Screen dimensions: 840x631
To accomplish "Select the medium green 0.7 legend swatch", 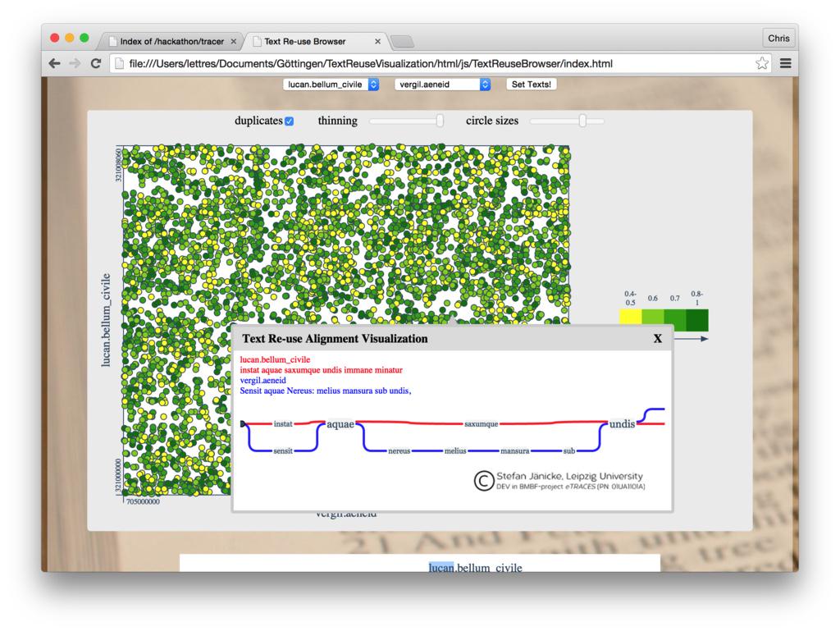I will (675, 320).
